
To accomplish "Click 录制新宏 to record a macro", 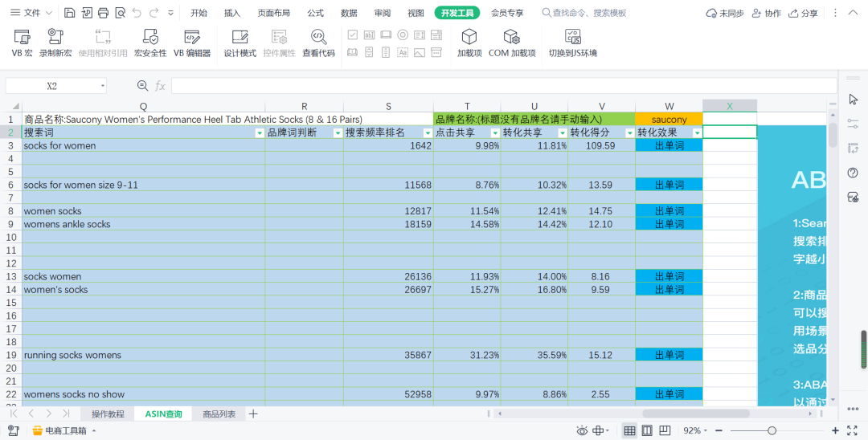I will 55,43.
